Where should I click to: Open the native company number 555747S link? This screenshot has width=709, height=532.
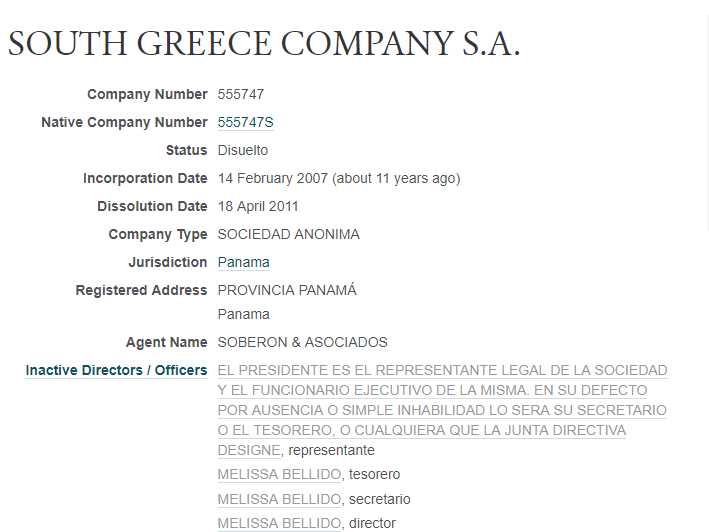[246, 122]
